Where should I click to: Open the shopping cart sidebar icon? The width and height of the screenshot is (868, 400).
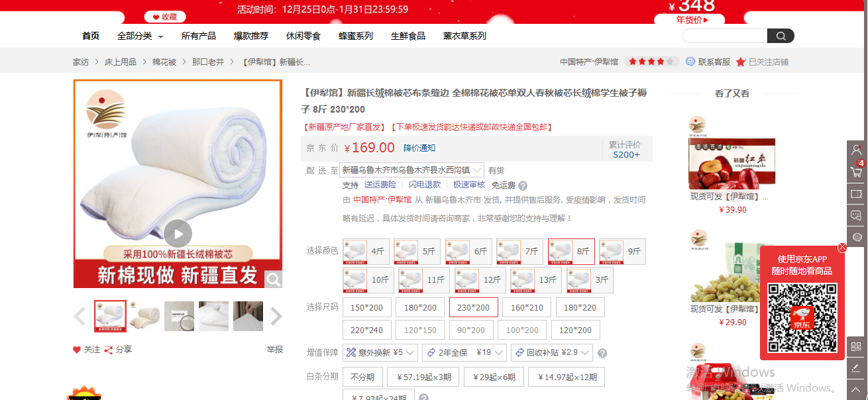pos(856,172)
